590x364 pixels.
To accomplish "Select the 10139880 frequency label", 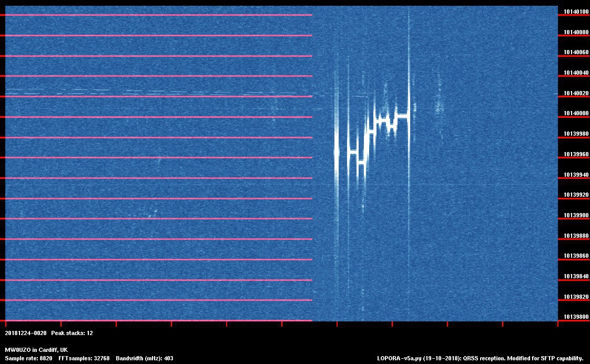I will (576, 236).
